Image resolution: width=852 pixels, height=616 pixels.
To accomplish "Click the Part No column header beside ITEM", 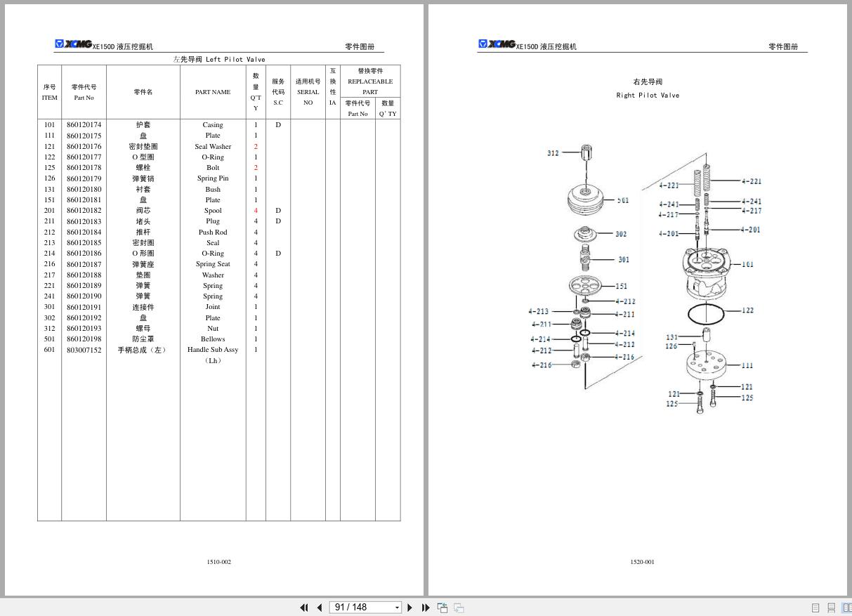I will click(84, 98).
